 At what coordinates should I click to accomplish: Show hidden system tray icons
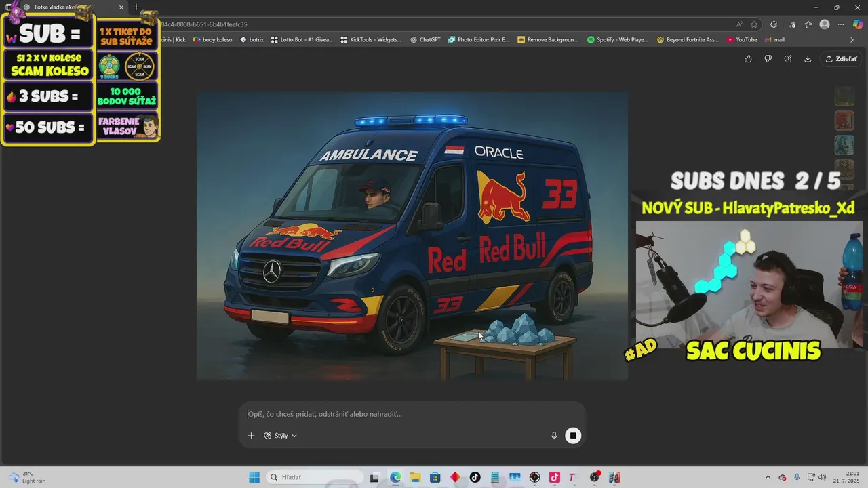point(768,477)
